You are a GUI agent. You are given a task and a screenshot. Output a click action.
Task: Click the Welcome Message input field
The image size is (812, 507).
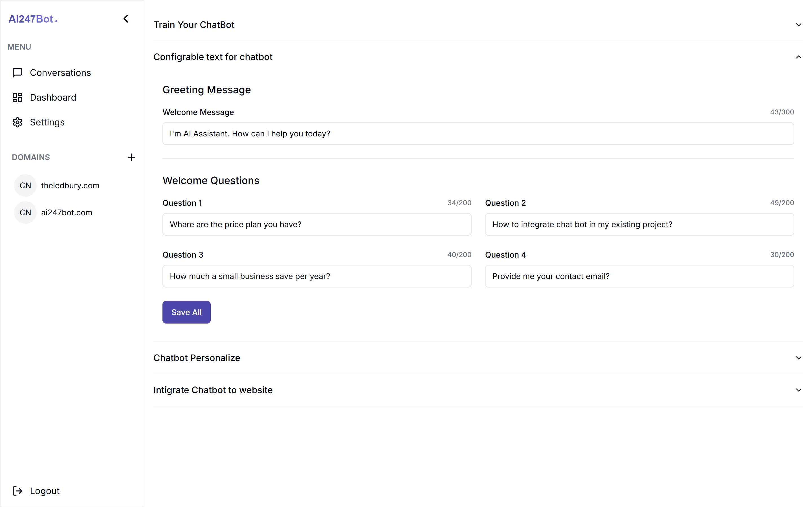(478, 134)
